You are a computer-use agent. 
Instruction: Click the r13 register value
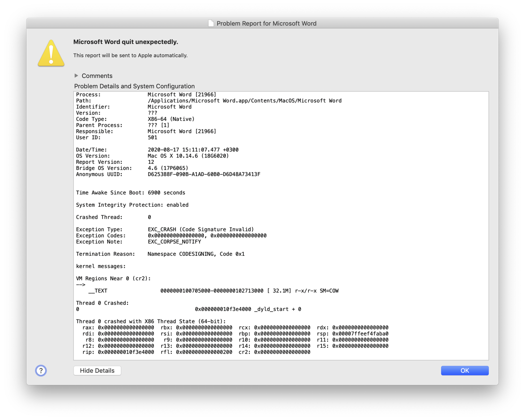click(x=204, y=346)
